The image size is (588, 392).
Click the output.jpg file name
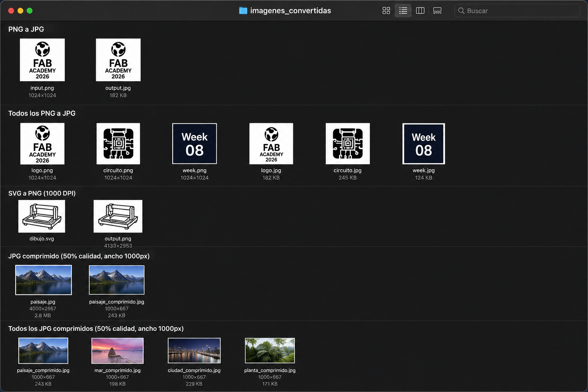click(118, 88)
